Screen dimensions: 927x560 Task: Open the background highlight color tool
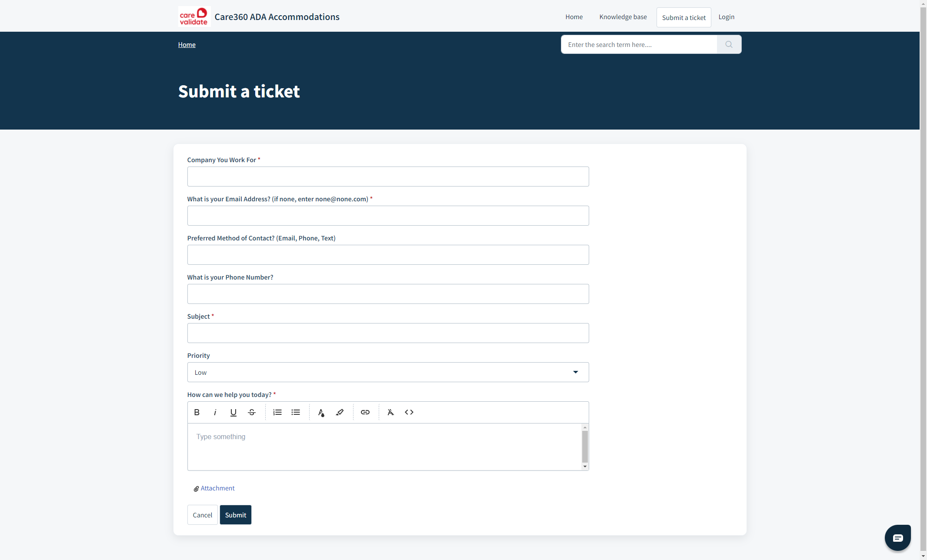click(x=340, y=412)
